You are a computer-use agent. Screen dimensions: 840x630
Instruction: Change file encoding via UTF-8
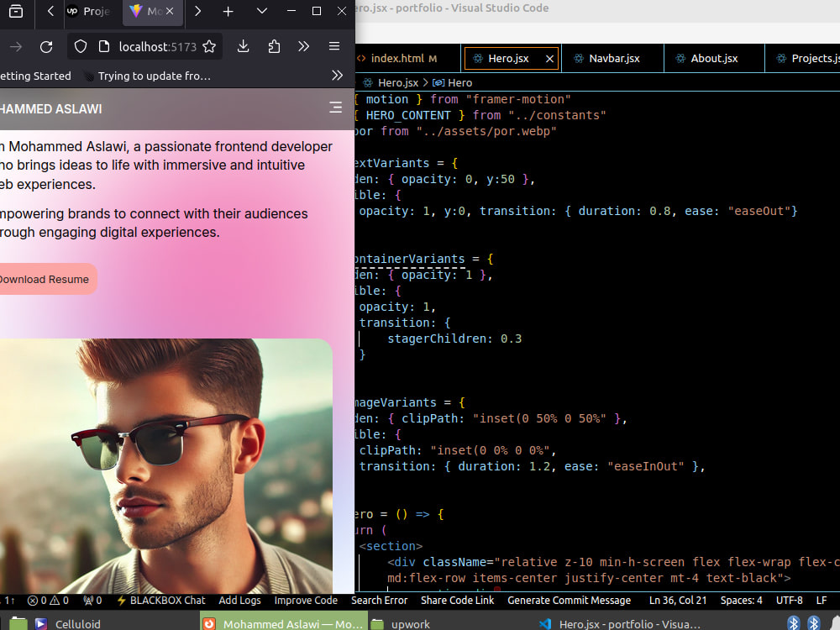(789, 601)
